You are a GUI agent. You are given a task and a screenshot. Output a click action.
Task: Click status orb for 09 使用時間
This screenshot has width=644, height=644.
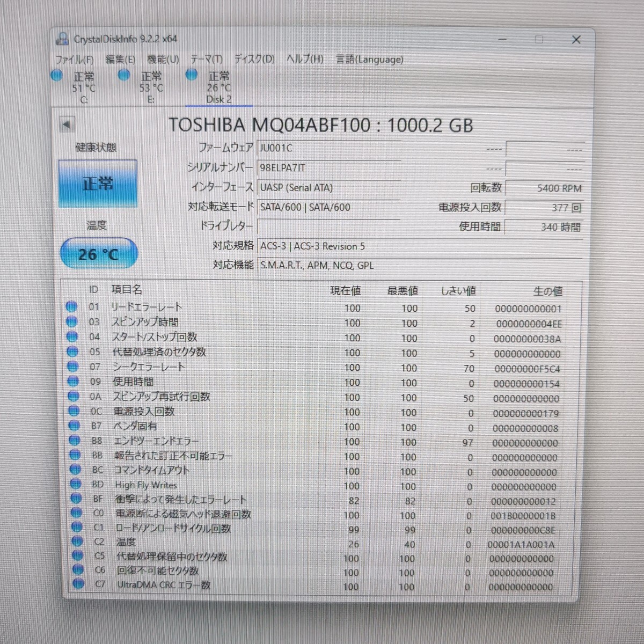tap(72, 382)
